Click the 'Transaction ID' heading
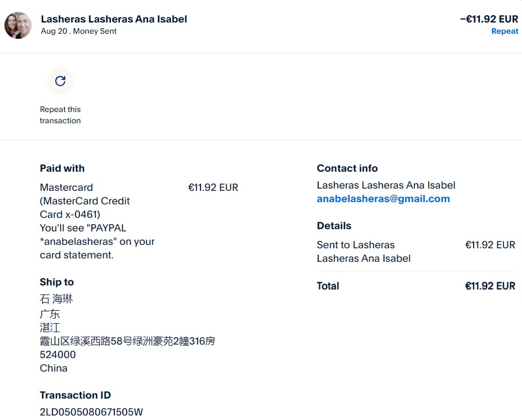This screenshot has height=420, width=522. click(x=75, y=395)
